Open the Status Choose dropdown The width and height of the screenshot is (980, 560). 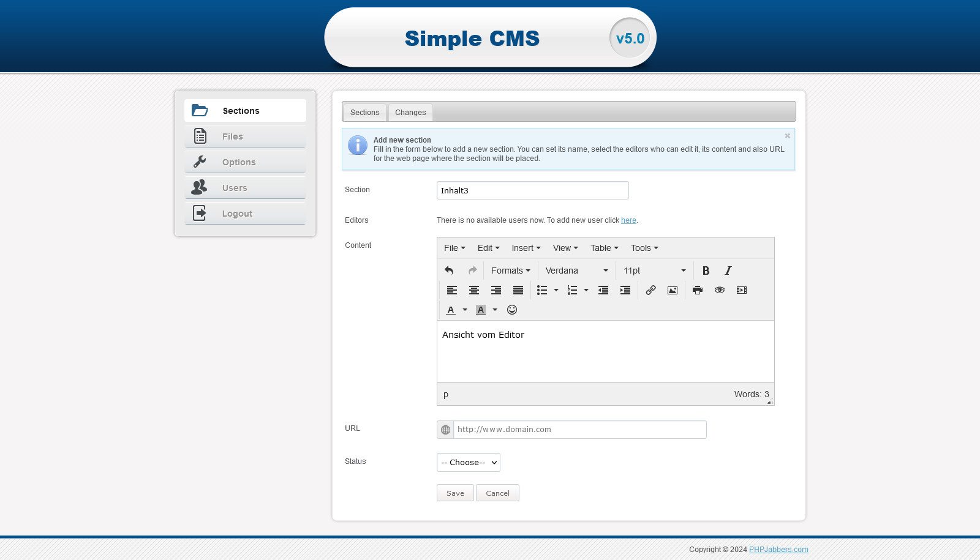[469, 463]
